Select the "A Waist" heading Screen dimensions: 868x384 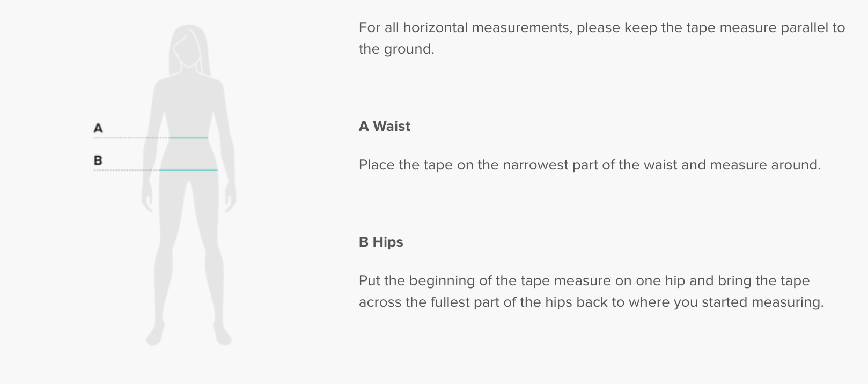click(384, 126)
